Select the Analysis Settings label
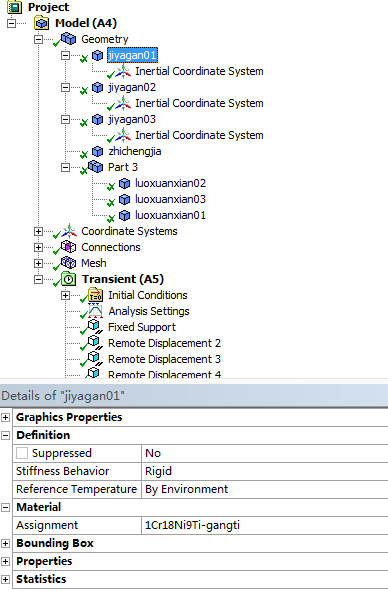Screen dimensions: 388x592 tap(149, 311)
